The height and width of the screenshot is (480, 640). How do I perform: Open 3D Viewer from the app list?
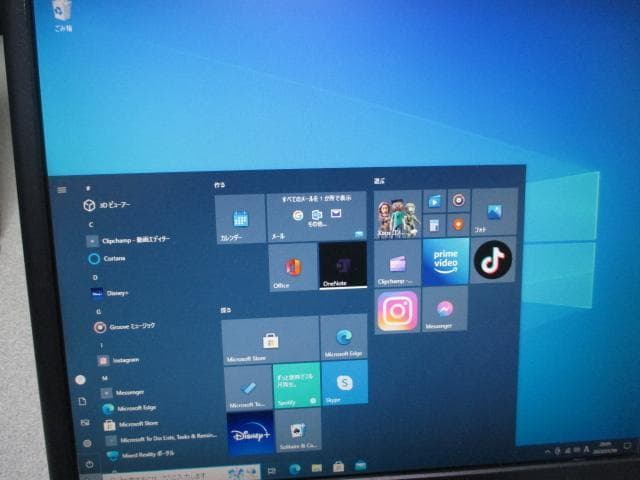click(107, 205)
